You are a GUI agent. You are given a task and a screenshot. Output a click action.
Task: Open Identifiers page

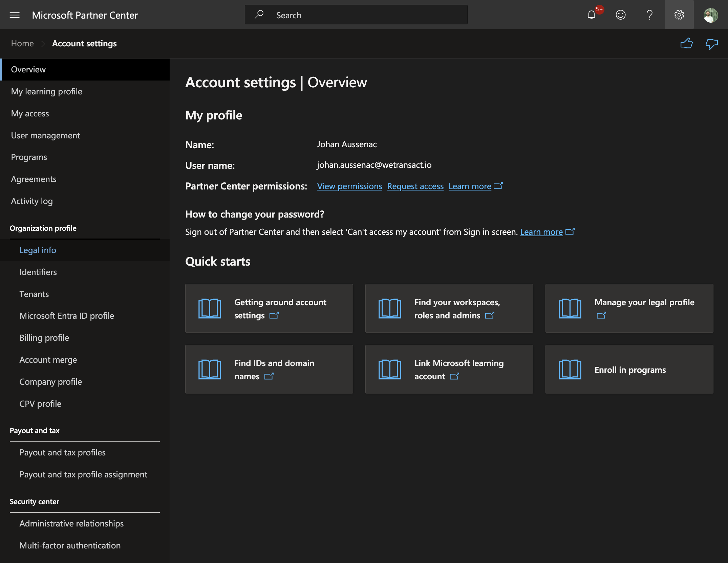pyautogui.click(x=85, y=272)
